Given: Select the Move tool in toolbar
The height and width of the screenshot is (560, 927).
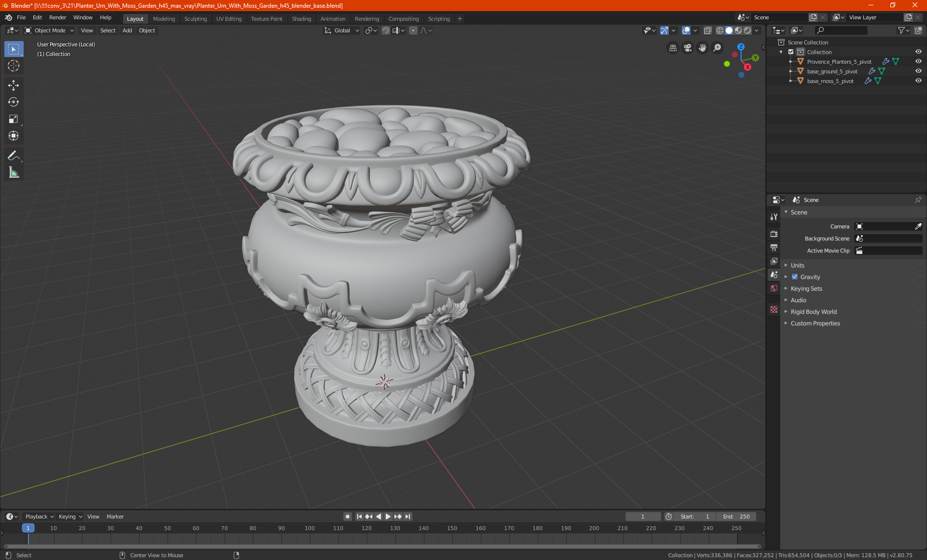Looking at the screenshot, I should (x=14, y=85).
